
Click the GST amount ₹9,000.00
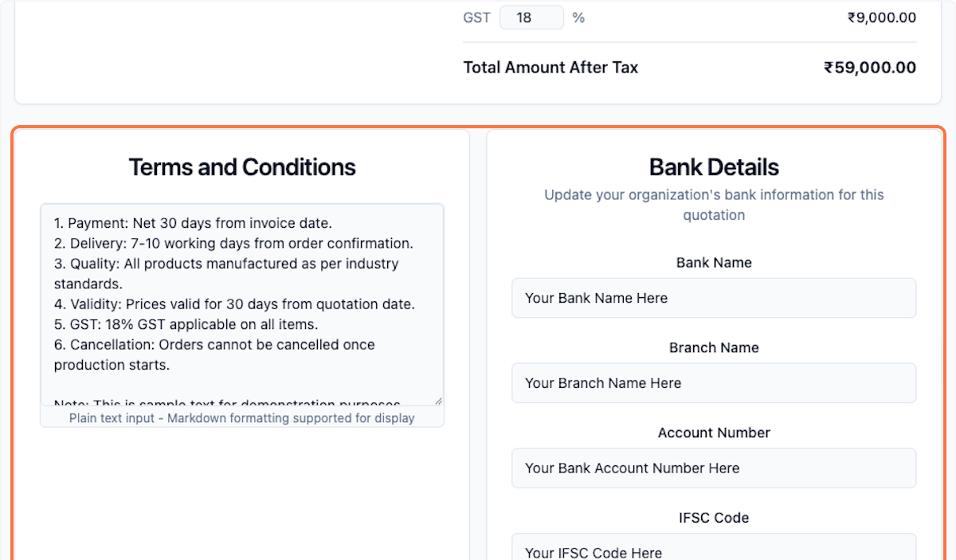[x=882, y=17]
